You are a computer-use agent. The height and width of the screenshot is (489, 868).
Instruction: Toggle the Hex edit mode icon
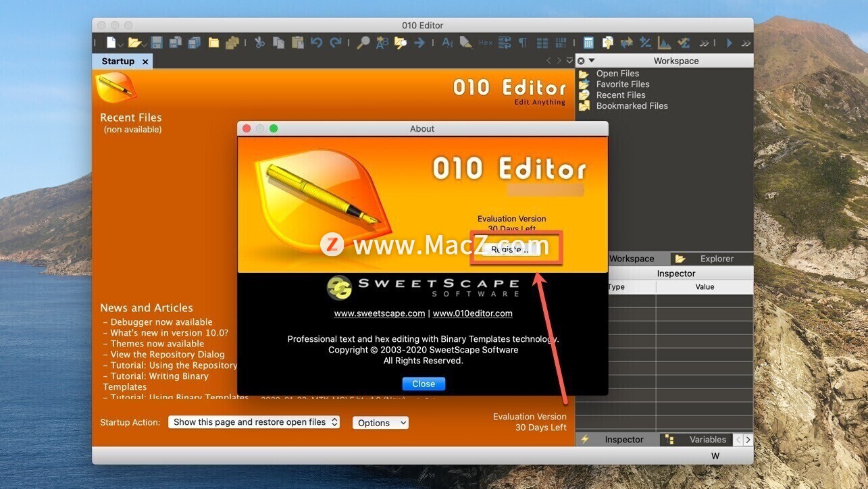[x=486, y=43]
